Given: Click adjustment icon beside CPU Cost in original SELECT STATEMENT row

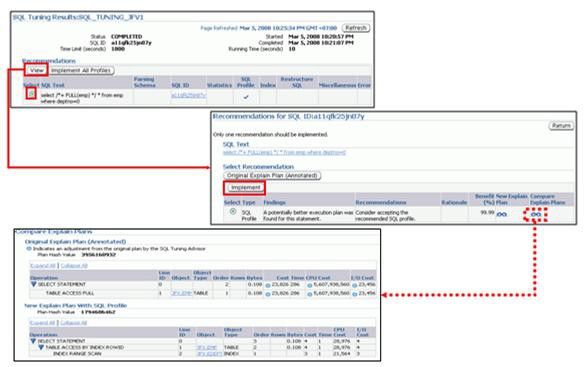Looking at the screenshot, I should pos(310,285).
